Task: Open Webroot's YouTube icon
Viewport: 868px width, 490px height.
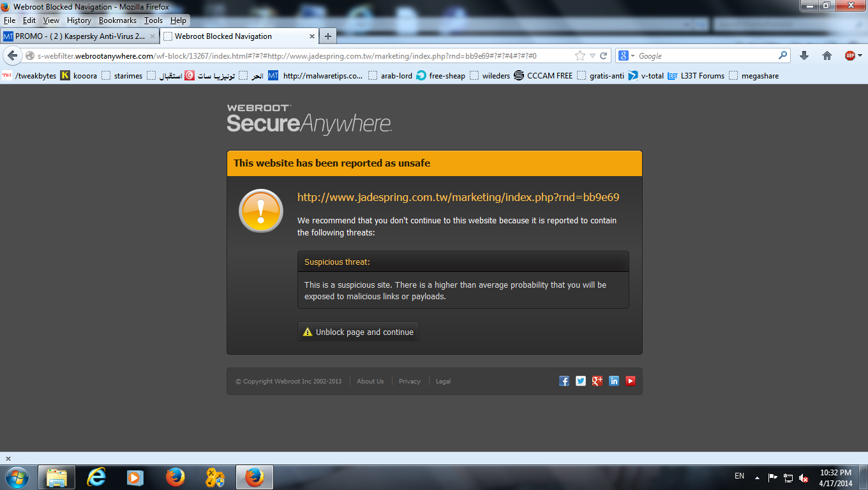Action: [631, 381]
